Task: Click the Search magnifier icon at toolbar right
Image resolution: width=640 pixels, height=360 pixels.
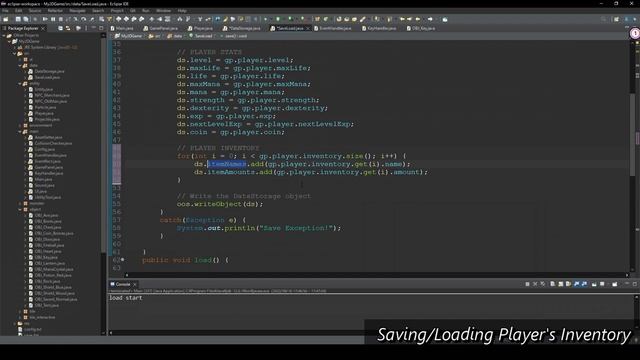Action: pyautogui.click(x=603, y=19)
